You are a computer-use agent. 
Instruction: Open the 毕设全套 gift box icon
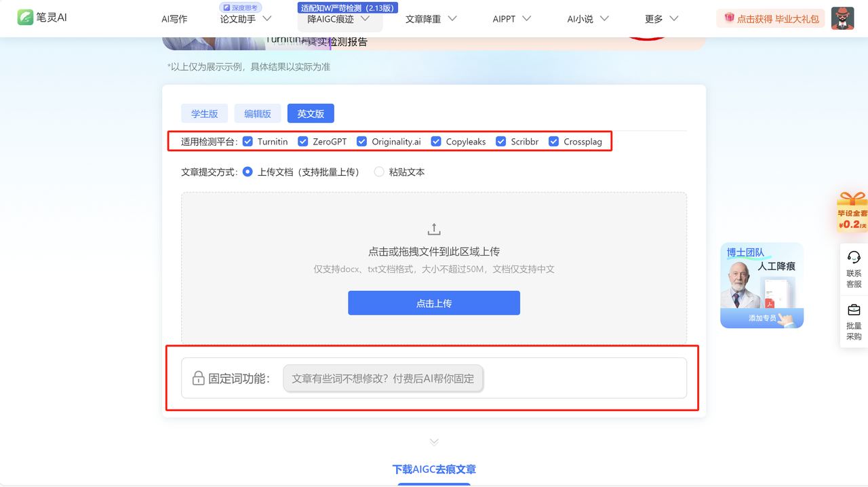pyautogui.click(x=852, y=212)
